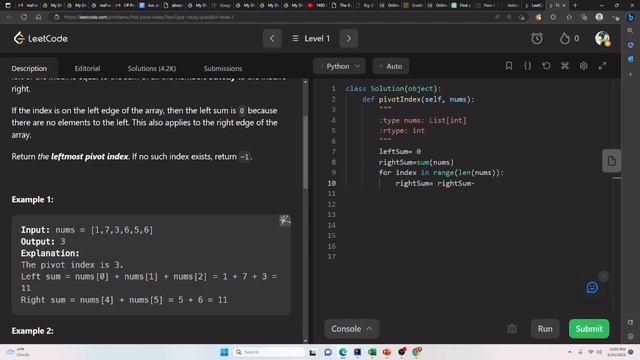
Task: Open Excel from the taskbar
Action: click(x=372, y=352)
